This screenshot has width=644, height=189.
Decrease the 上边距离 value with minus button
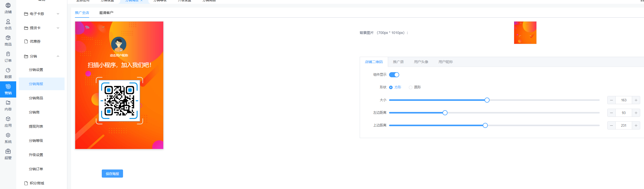(x=611, y=125)
